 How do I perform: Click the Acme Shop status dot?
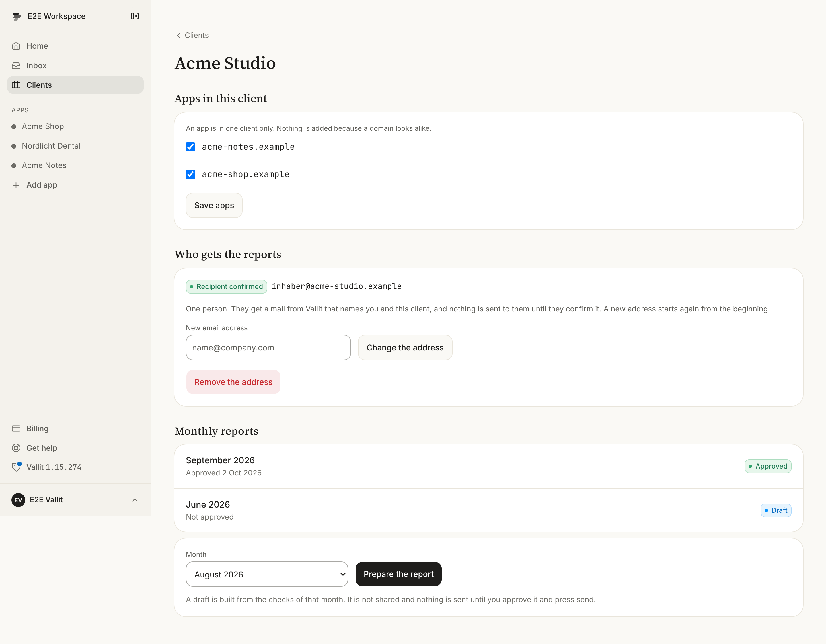coord(14,127)
